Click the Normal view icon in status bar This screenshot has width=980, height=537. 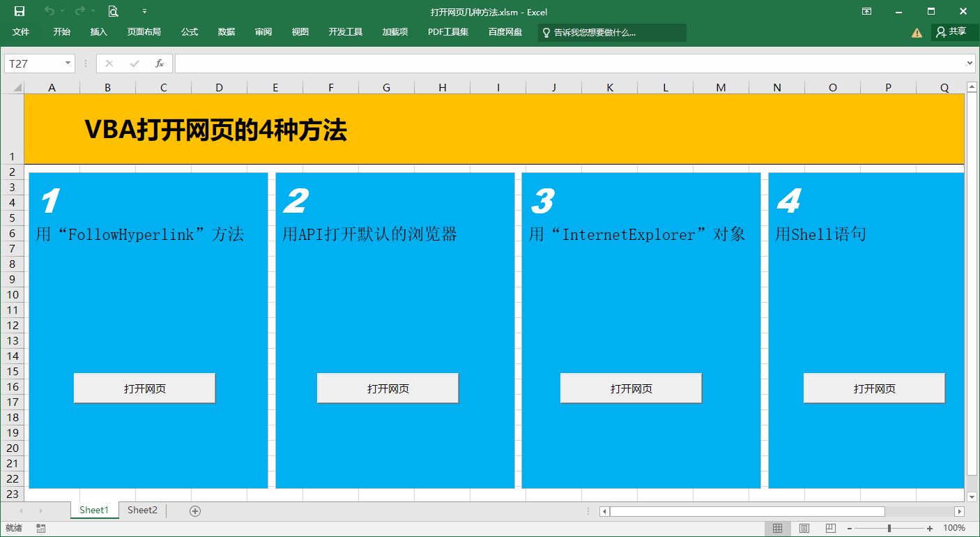click(x=778, y=528)
